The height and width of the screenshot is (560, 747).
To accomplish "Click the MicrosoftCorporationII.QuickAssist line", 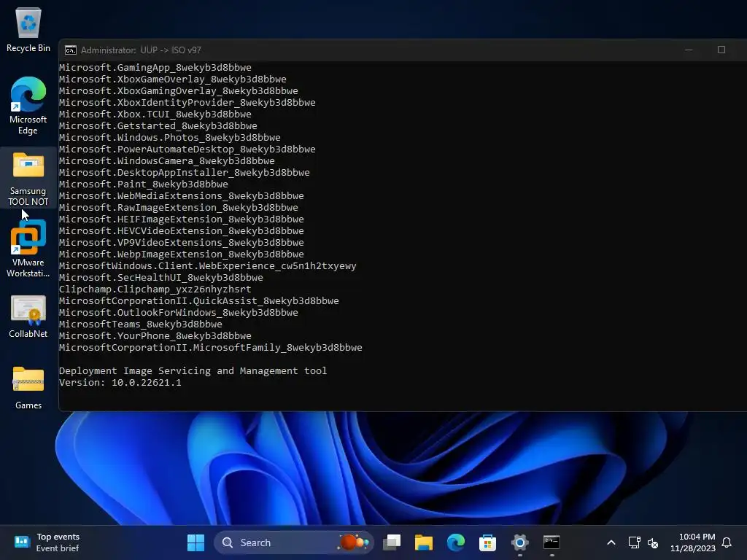I will [x=199, y=301].
